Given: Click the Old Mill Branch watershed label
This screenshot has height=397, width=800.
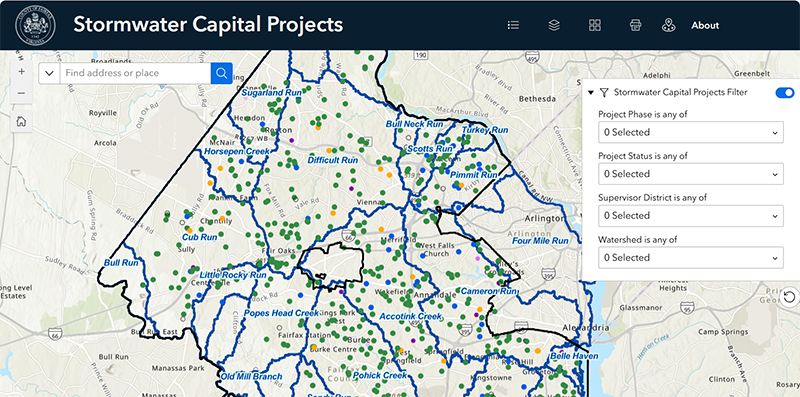Looking at the screenshot, I should coord(251,377).
